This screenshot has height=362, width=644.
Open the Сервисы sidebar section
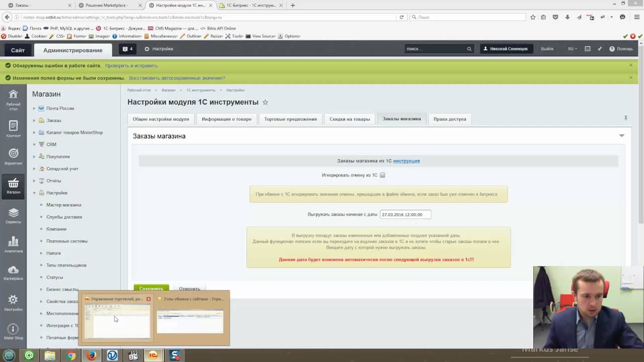coord(13,215)
